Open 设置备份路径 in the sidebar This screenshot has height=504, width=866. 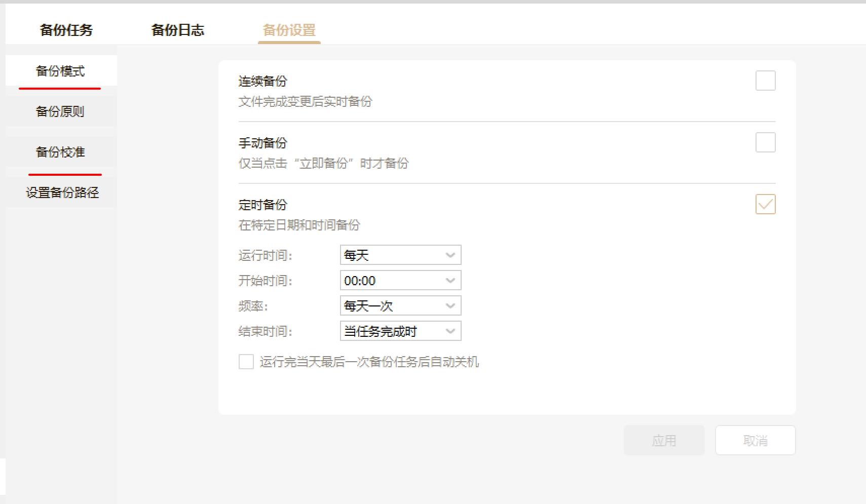pos(63,192)
